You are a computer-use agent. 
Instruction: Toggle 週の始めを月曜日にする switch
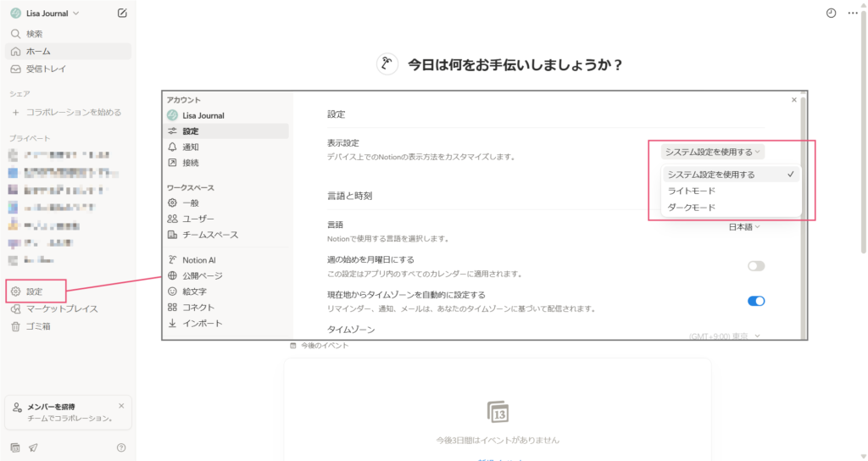[x=755, y=266]
